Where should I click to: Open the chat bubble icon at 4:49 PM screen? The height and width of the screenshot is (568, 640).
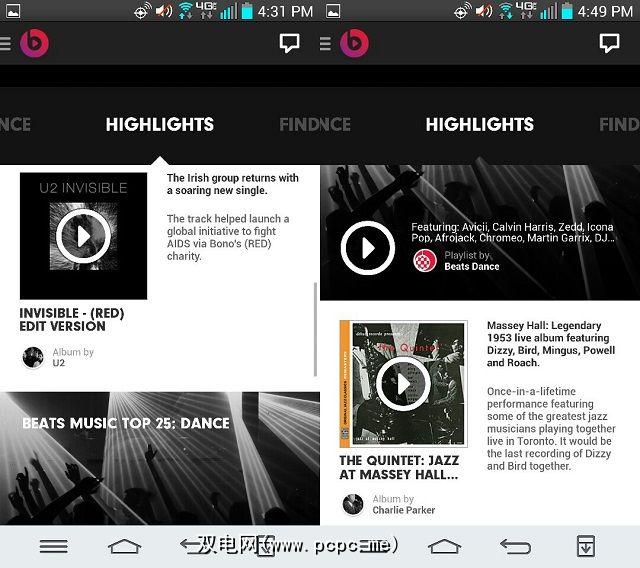609,43
